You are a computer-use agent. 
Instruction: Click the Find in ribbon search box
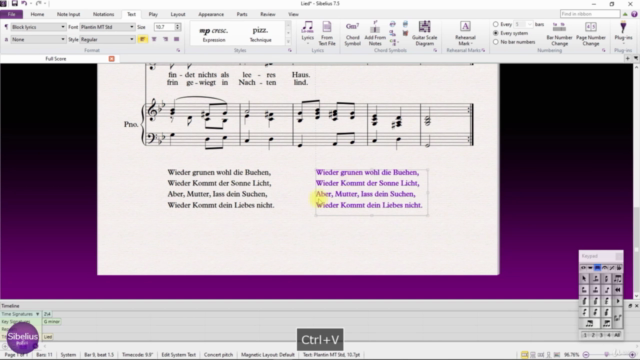click(x=590, y=14)
